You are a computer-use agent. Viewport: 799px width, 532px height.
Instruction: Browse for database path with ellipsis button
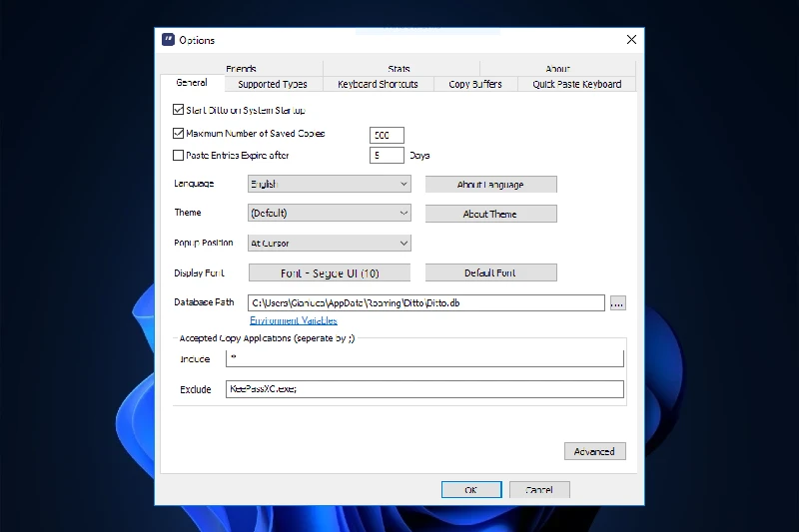tap(617, 303)
